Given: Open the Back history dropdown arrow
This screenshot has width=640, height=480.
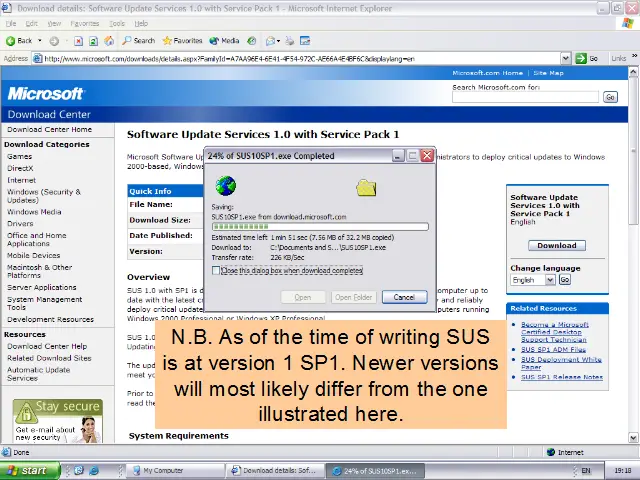Looking at the screenshot, I should click(40, 40).
